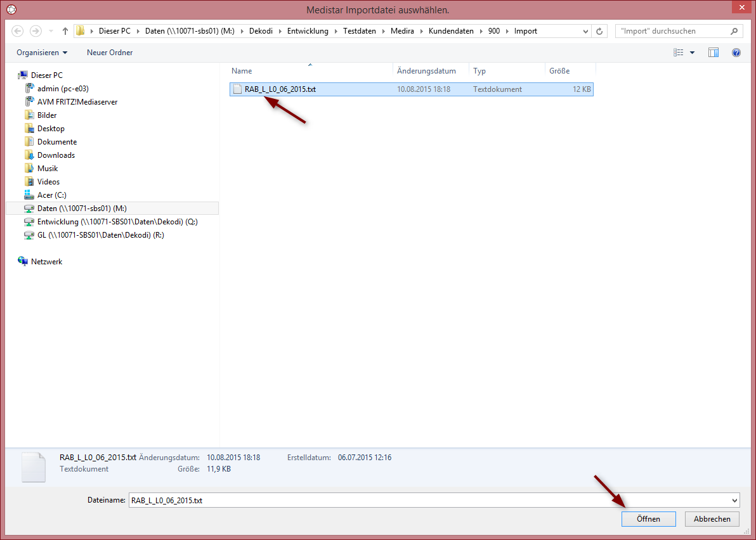Click the search magnifier icon
The width and height of the screenshot is (756, 540).
click(734, 31)
